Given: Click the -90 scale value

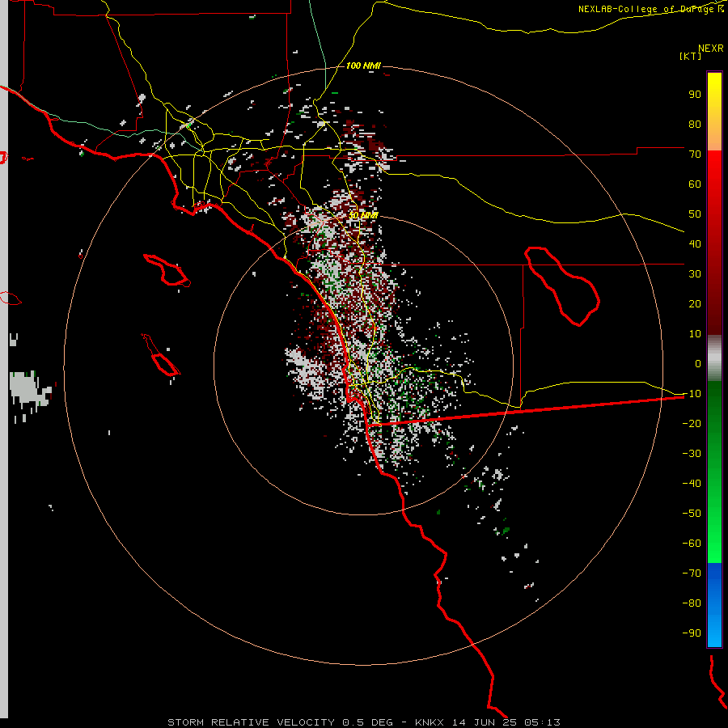Looking at the screenshot, I should (x=692, y=633).
